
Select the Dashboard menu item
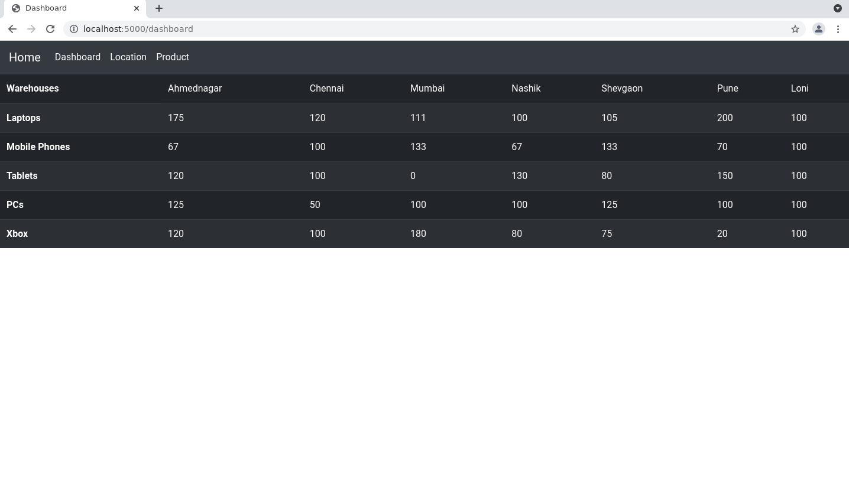[x=77, y=57]
